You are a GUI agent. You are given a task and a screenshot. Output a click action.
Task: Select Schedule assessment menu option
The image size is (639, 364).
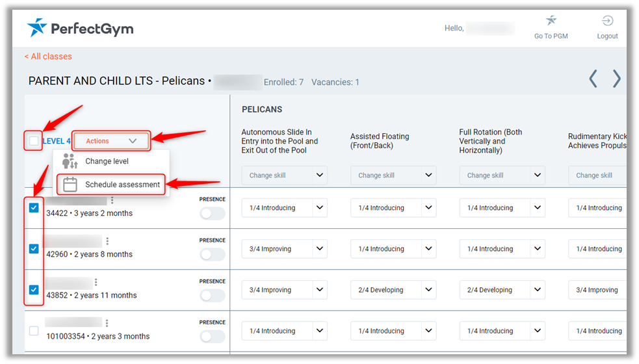pos(122,185)
